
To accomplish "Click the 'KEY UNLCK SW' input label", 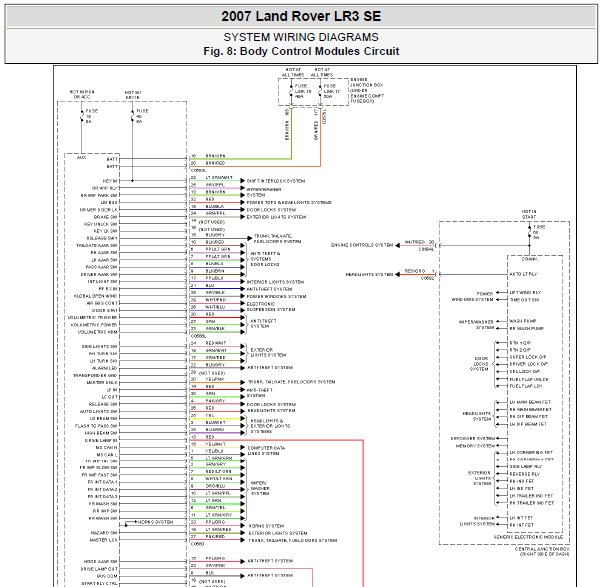I will tap(101, 224).
